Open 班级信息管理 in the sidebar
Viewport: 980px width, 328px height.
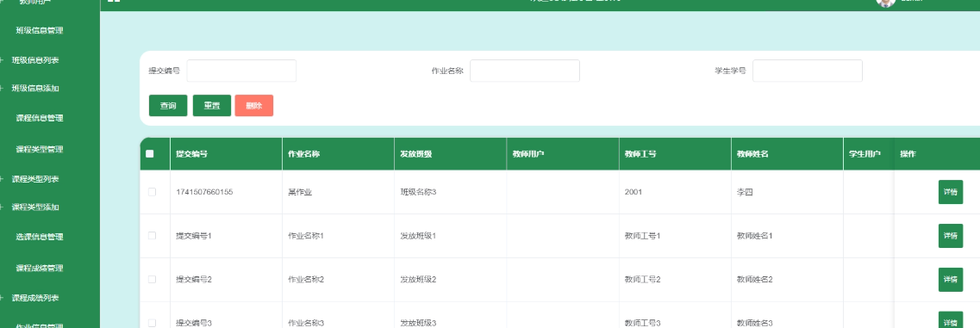[x=40, y=30]
